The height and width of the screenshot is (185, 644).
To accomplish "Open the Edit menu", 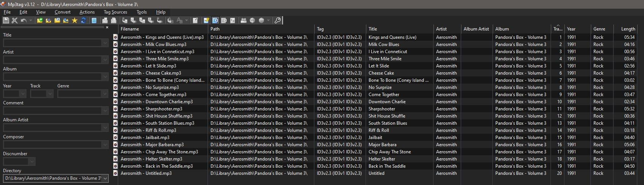I will 23,12.
